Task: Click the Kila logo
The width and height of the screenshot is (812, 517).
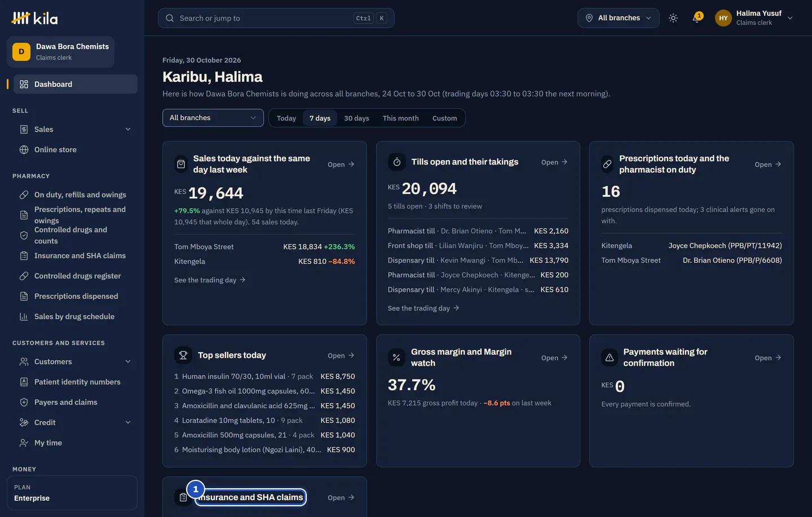Action: [x=34, y=18]
